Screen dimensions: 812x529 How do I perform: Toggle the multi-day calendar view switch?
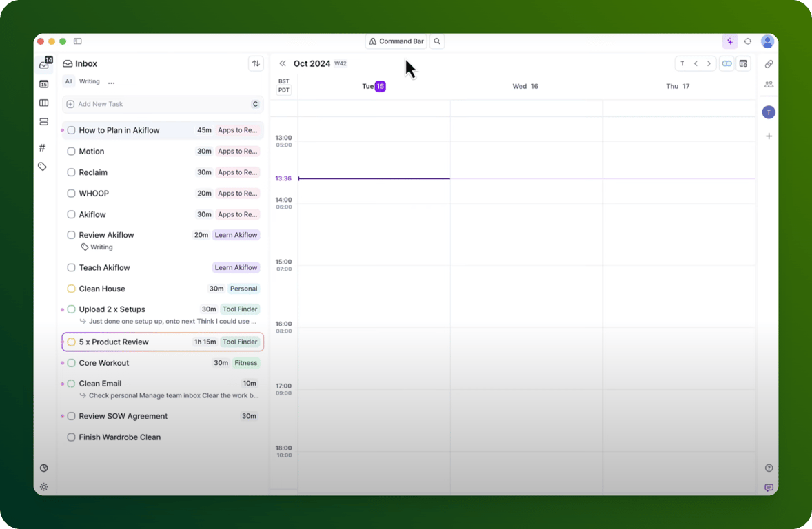click(x=727, y=63)
